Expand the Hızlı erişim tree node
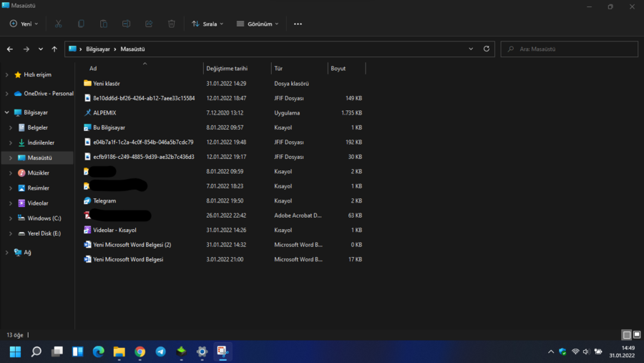The image size is (644, 363). coord(7,74)
